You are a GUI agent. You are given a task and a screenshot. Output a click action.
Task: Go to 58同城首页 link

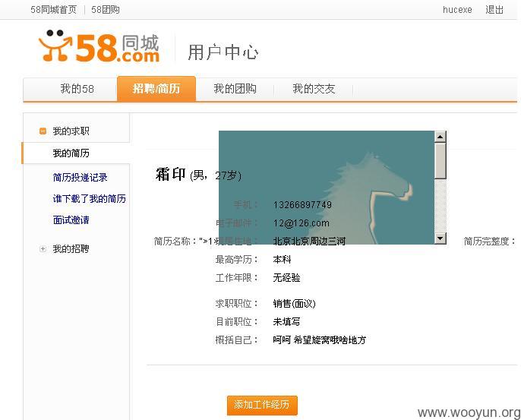coord(53,10)
